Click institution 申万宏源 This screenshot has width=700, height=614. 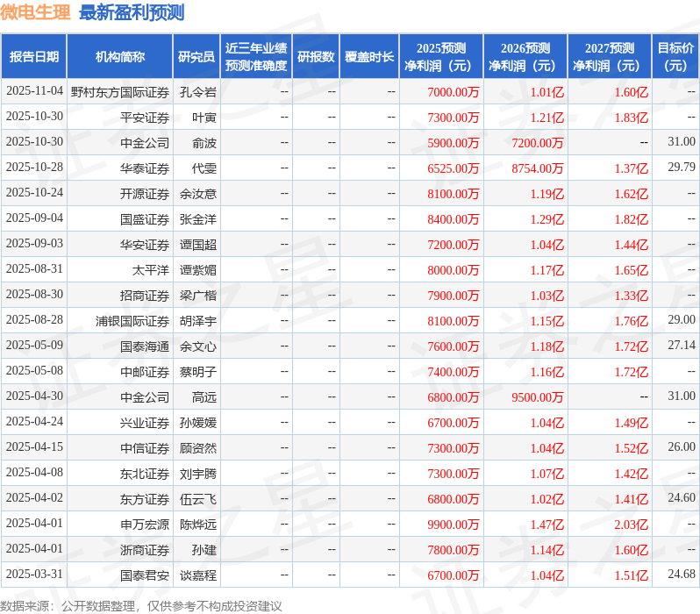(145, 525)
